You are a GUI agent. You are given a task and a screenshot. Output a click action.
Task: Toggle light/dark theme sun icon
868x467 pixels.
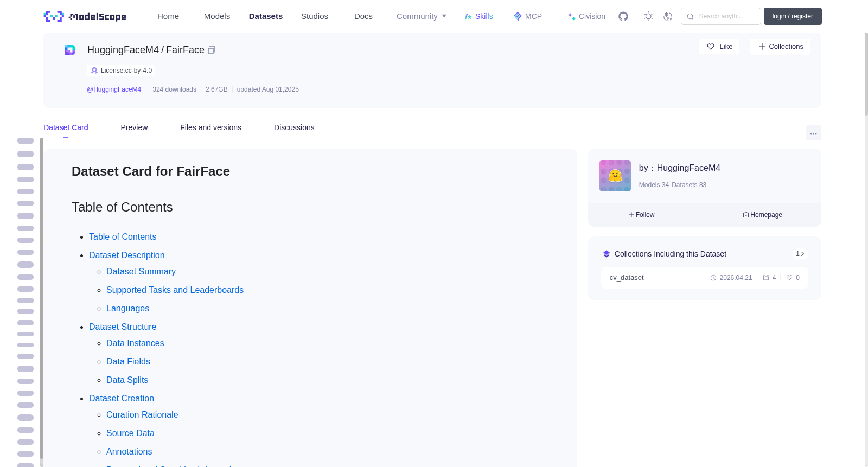coord(648,16)
